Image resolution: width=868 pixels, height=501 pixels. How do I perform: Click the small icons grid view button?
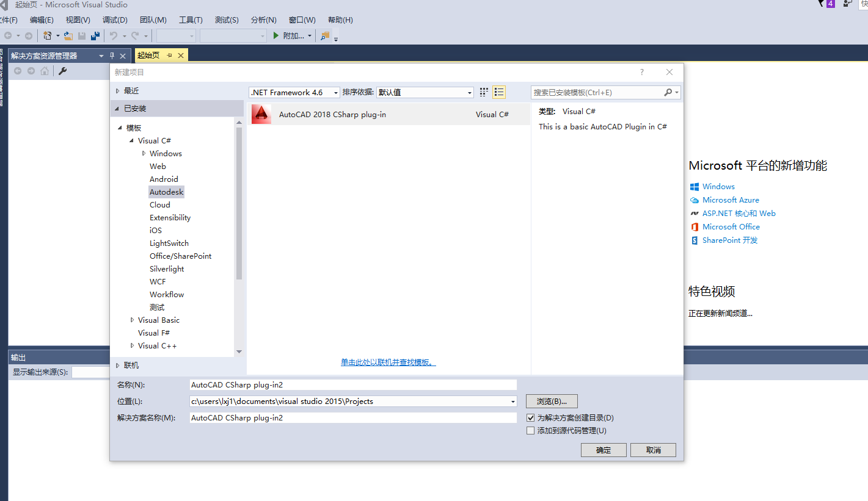[484, 92]
